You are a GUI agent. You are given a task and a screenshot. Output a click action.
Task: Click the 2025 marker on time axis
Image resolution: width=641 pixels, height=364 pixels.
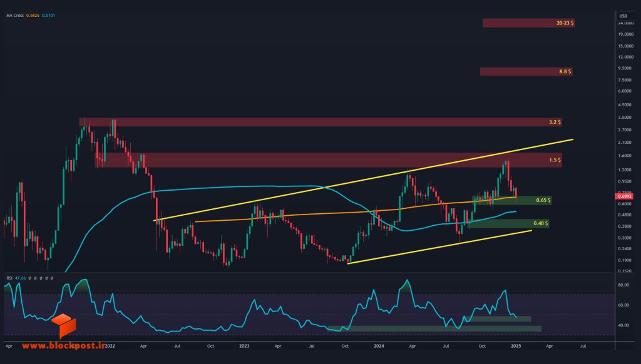(516, 346)
